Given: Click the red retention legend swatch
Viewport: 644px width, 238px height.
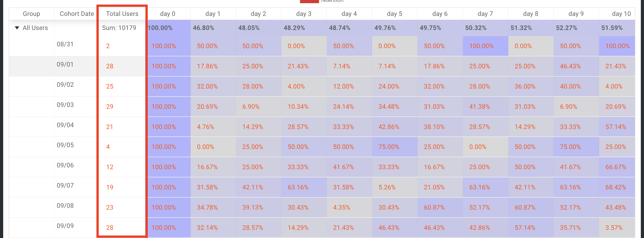Looking at the screenshot, I should [x=309, y=1].
